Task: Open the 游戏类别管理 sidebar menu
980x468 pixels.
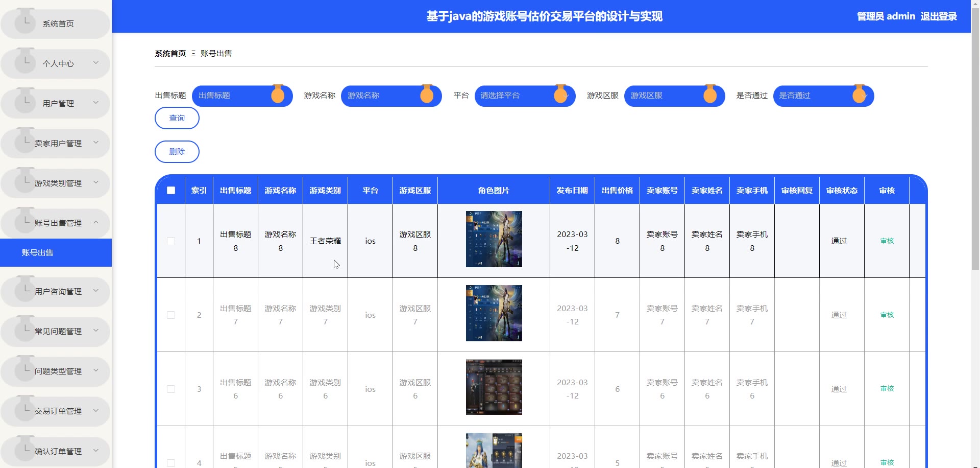Action: click(56, 183)
